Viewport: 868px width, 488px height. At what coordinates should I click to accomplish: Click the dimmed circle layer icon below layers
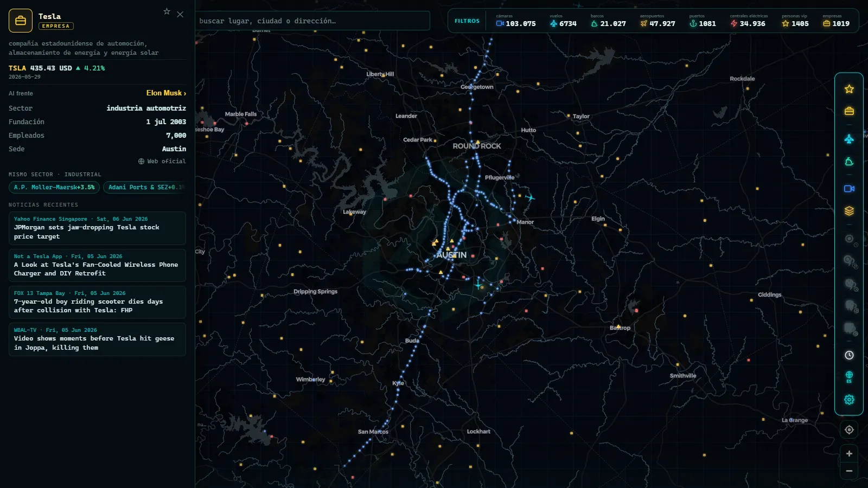[849, 239]
